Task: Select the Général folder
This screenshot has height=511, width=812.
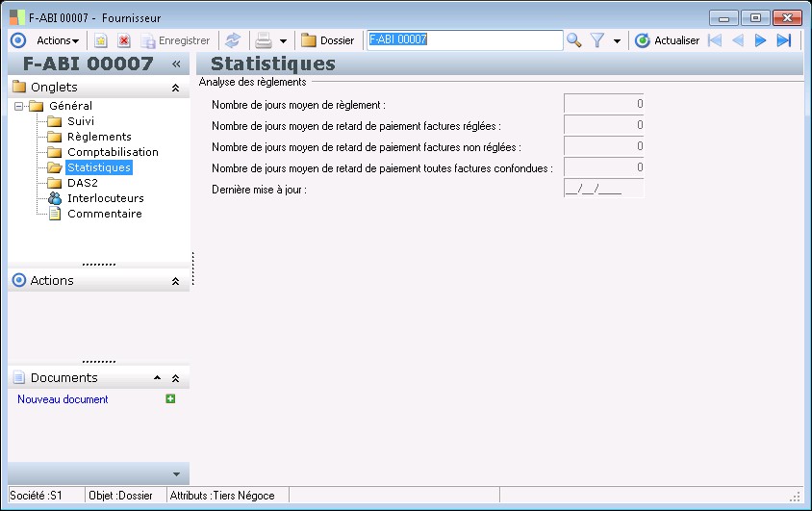Action: pyautogui.click(x=70, y=106)
